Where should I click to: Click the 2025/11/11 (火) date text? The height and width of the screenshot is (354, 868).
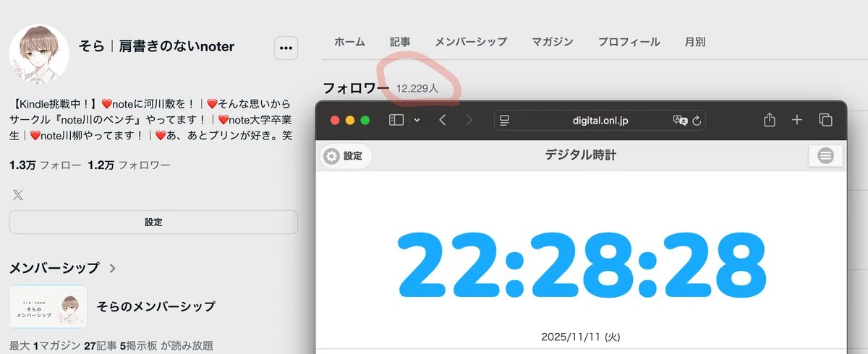pos(580,337)
